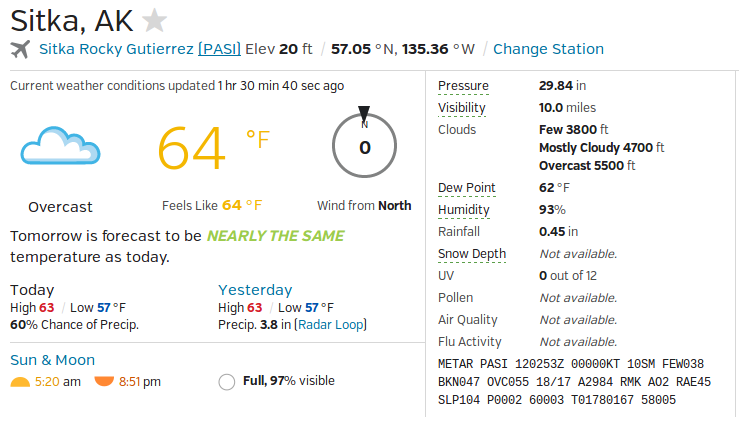Click the Pressure label definition
The height and width of the screenshot is (428, 739).
coord(463,86)
